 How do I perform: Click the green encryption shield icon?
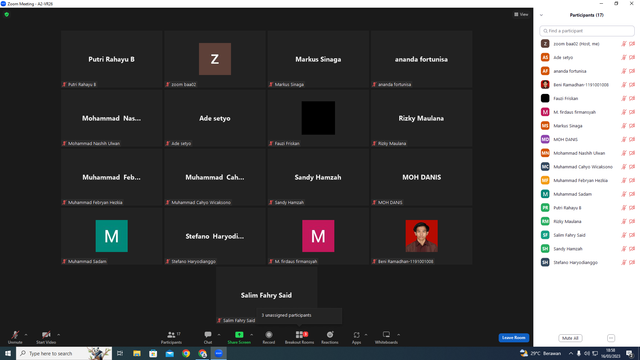click(x=7, y=14)
